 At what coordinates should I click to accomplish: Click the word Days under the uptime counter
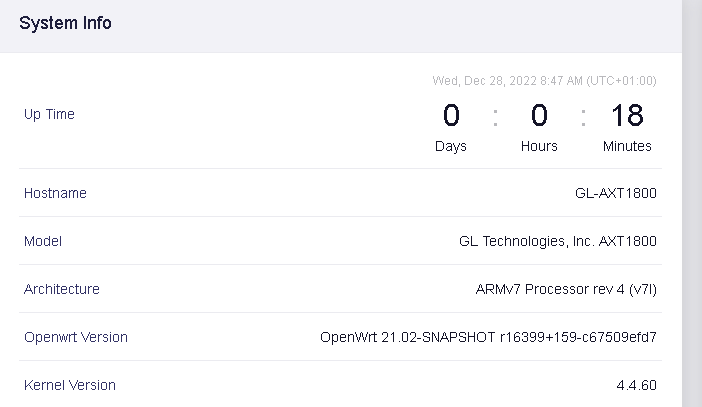451,146
